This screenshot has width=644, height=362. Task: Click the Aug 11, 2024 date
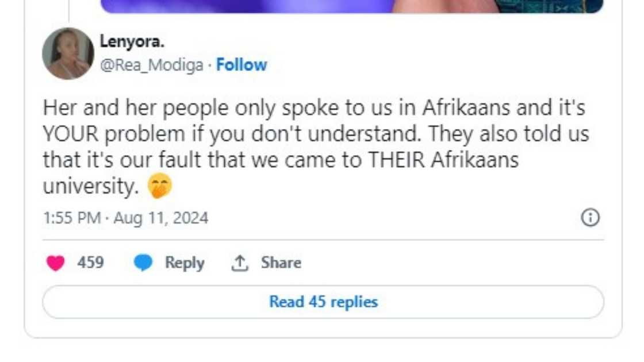click(x=161, y=218)
